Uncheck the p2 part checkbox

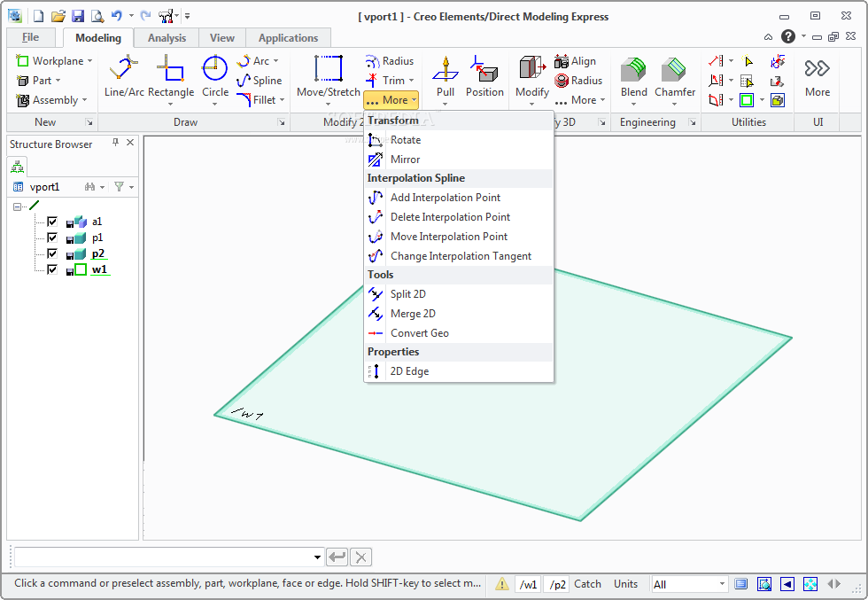[x=52, y=253]
